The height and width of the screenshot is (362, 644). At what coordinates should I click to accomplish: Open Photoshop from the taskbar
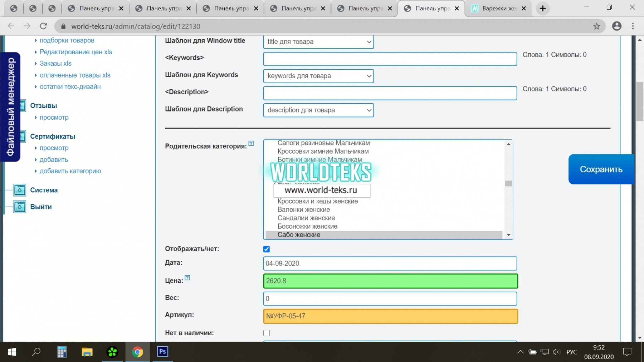(162, 352)
